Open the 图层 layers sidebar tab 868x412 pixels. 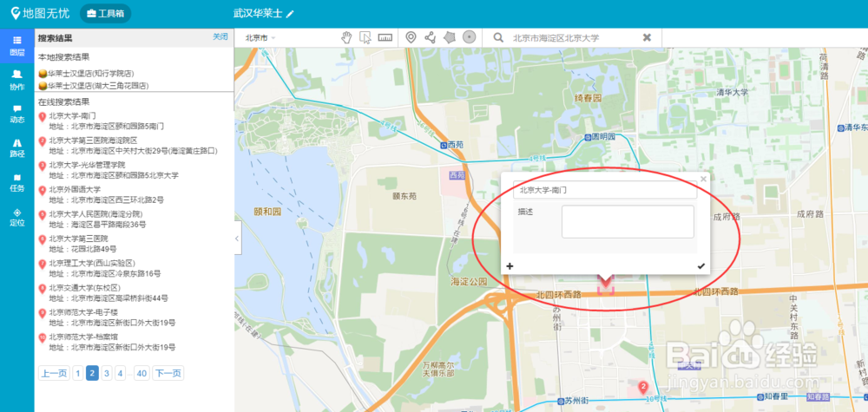(x=17, y=47)
